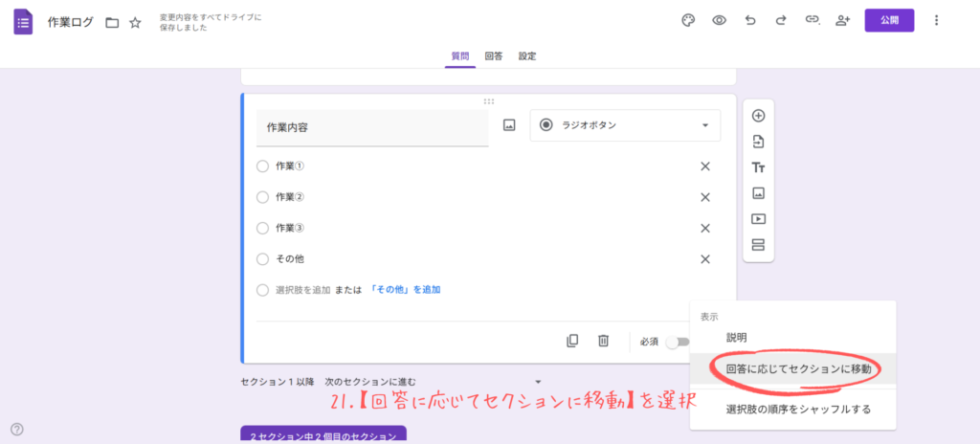Screen dimensions: 980x444
Task: Switch to the 設定 tab
Action: [x=527, y=55]
